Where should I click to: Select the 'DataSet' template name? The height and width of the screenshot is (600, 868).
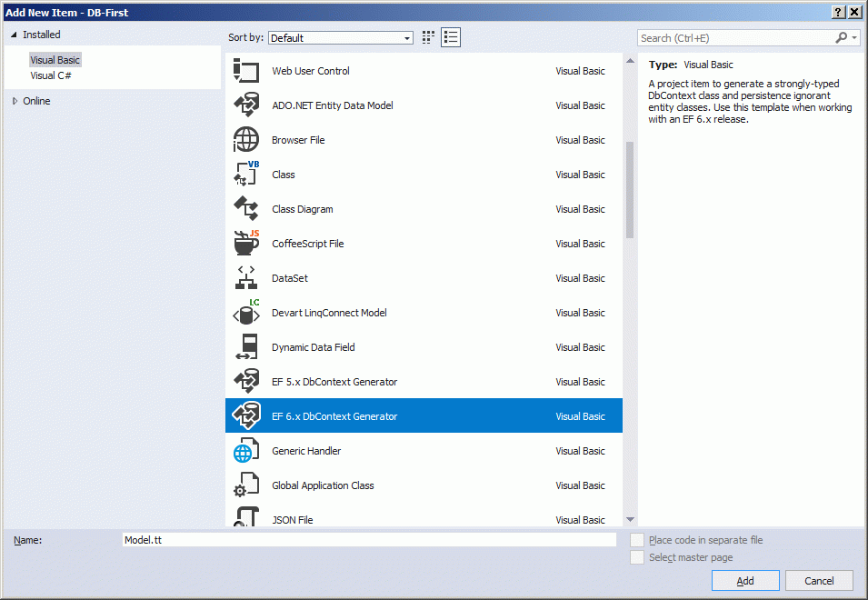290,278
